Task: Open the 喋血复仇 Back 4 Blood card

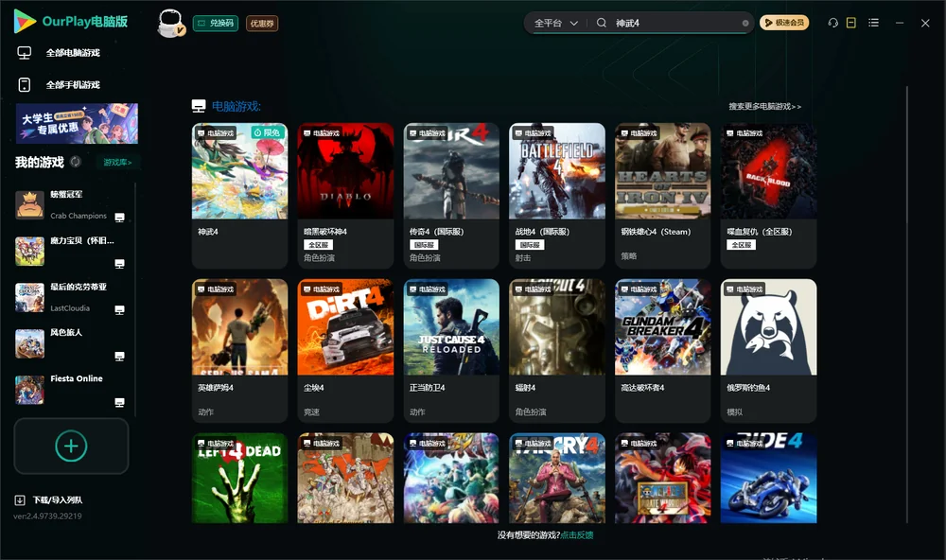Action: (x=768, y=196)
